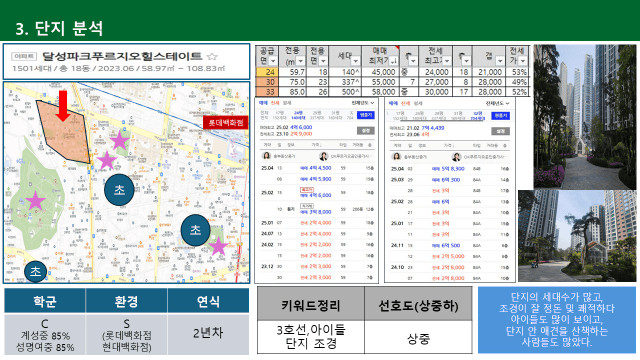Click the 초 marker at bottom-left map corner
The image size is (640, 360).
[36, 271]
